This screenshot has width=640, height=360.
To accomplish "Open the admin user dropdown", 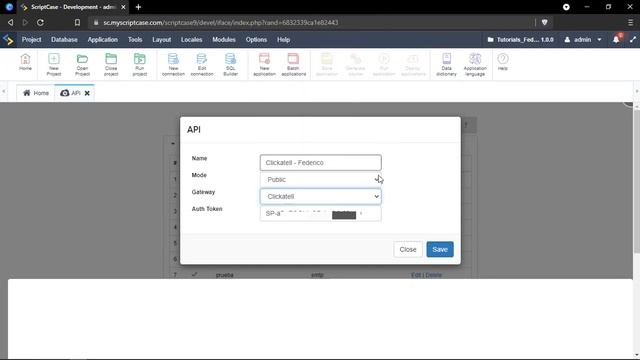I will pos(583,40).
